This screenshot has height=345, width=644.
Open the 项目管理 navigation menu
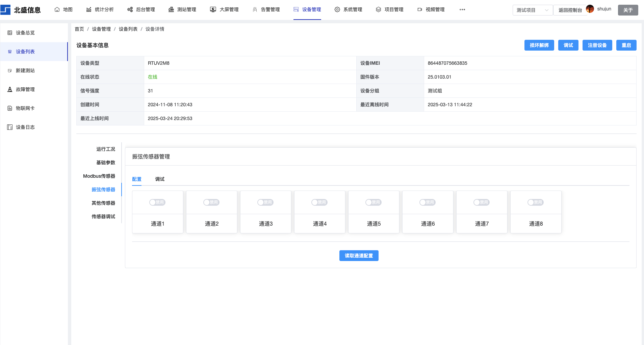tap(390, 9)
